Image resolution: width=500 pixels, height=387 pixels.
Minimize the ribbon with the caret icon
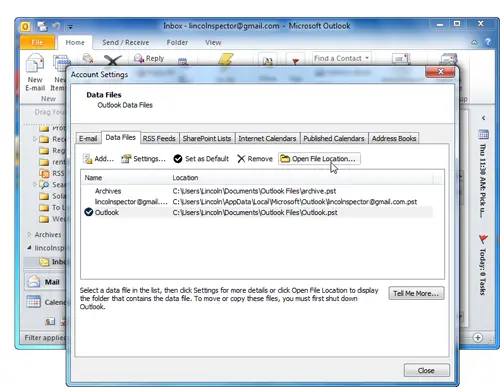click(x=474, y=42)
